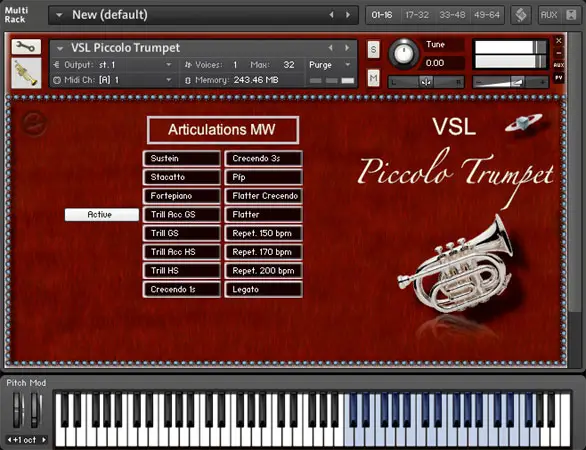Select the Repet. 150 bpm articulation
Screen dimensions: 586x450
263,233
